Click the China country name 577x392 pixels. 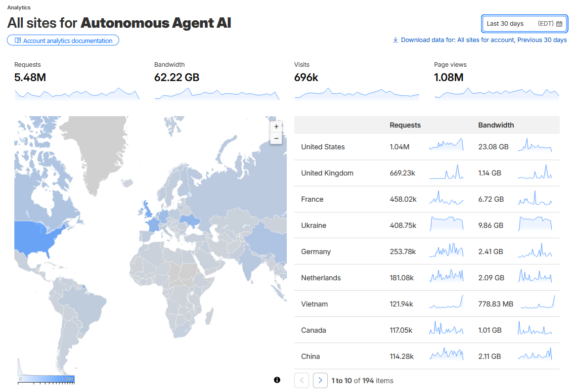click(310, 356)
